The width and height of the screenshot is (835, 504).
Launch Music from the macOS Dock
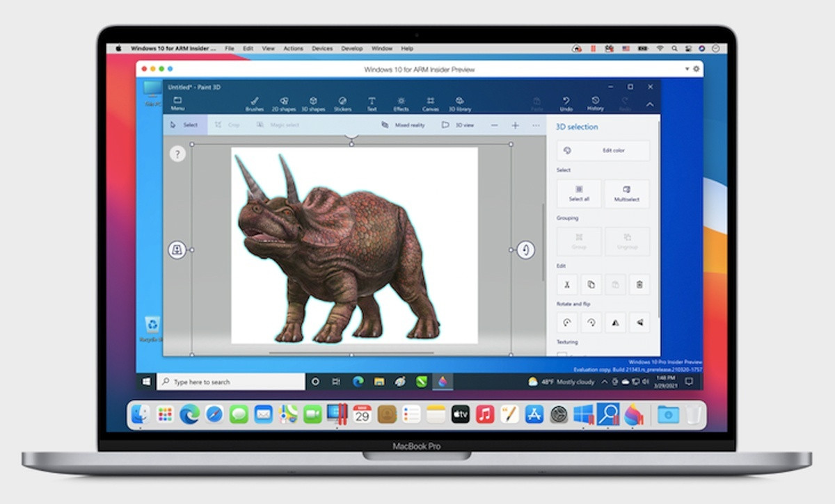click(x=485, y=414)
